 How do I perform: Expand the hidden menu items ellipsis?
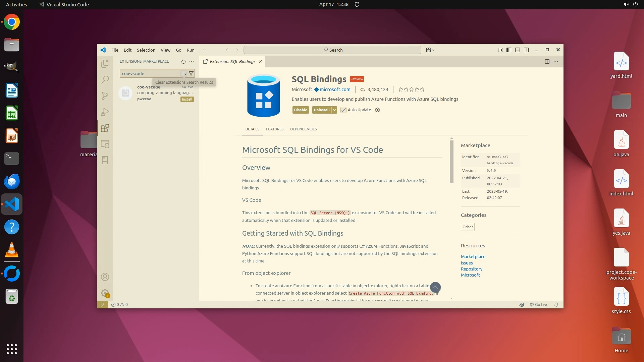204,50
